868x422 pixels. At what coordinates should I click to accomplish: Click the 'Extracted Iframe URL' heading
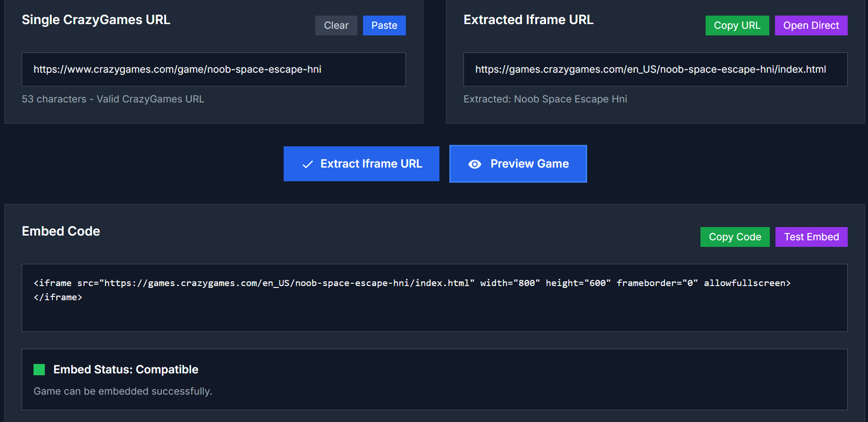529,20
